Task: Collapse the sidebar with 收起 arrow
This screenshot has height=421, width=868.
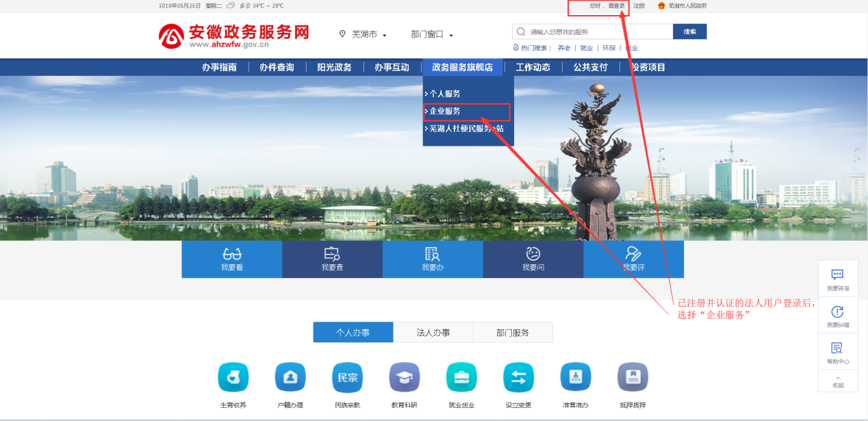Action: (838, 381)
